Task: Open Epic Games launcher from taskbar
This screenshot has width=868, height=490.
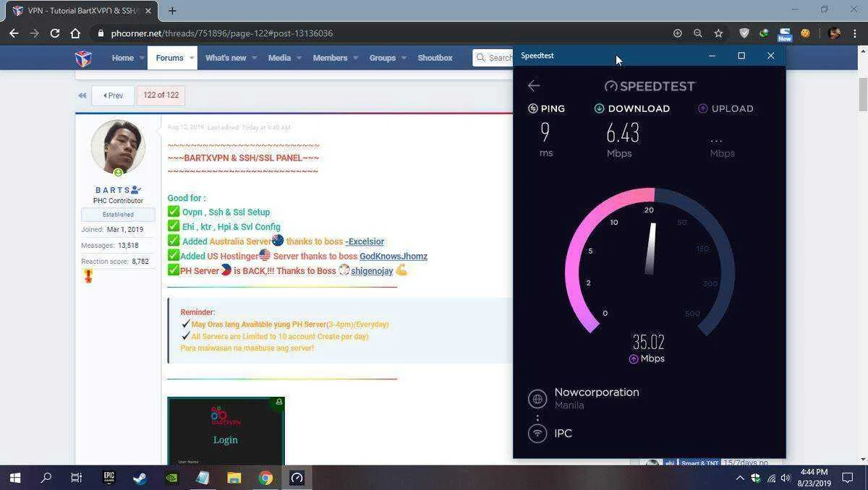Action: [x=109, y=478]
